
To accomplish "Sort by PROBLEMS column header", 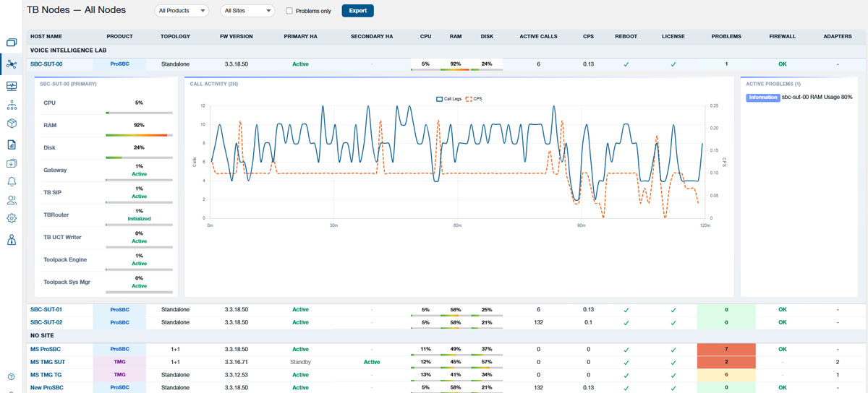I will pos(726,36).
